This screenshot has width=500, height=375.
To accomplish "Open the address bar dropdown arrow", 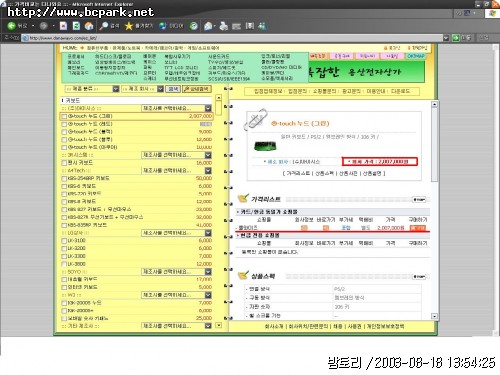I will coord(446,38).
